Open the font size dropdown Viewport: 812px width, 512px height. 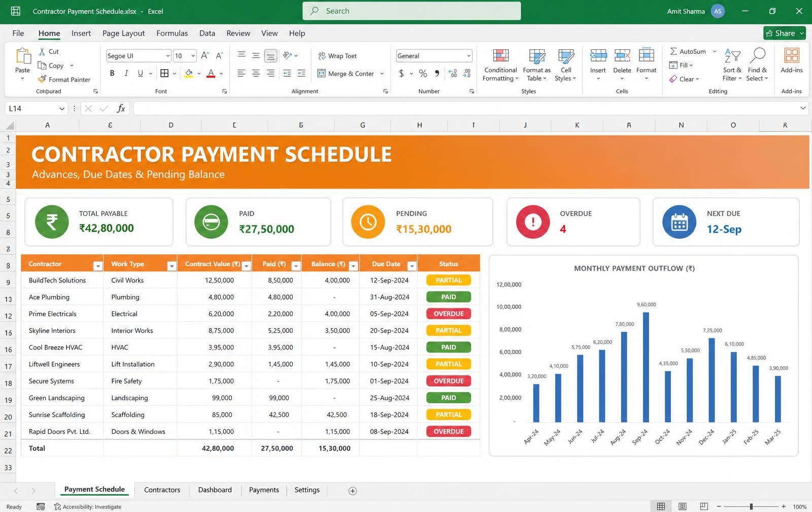point(193,56)
